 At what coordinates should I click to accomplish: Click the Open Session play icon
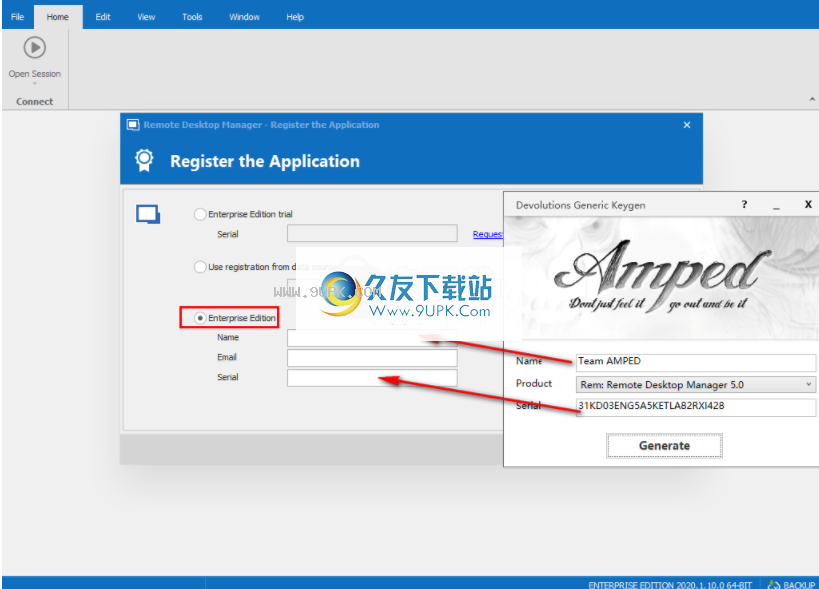click(x=34, y=48)
